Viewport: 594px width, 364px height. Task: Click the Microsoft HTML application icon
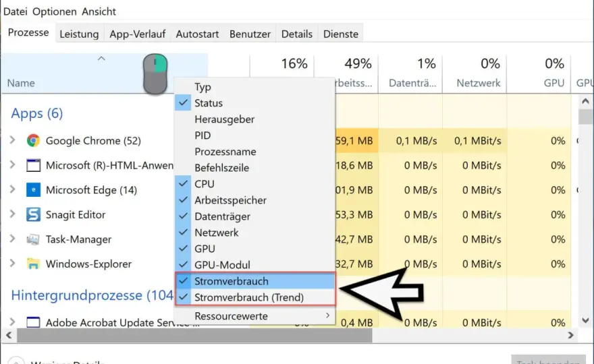[33, 165]
